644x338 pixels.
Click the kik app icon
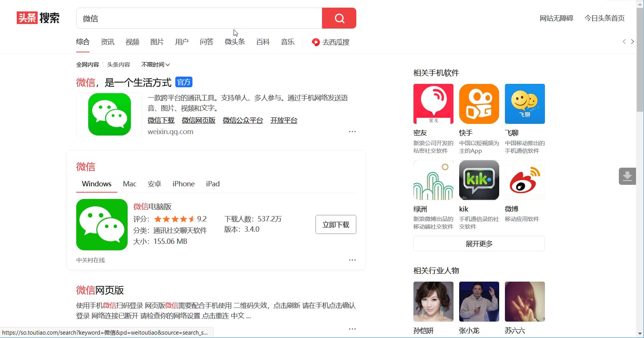[x=479, y=180]
